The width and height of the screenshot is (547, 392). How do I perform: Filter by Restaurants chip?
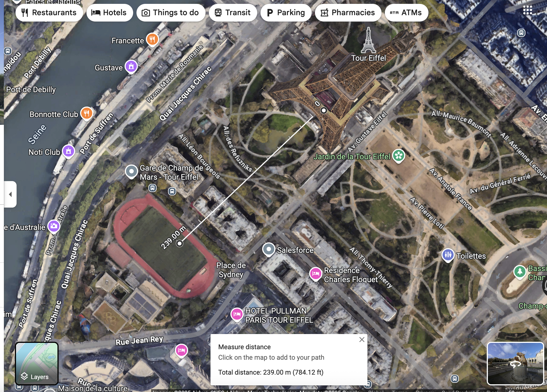click(49, 13)
